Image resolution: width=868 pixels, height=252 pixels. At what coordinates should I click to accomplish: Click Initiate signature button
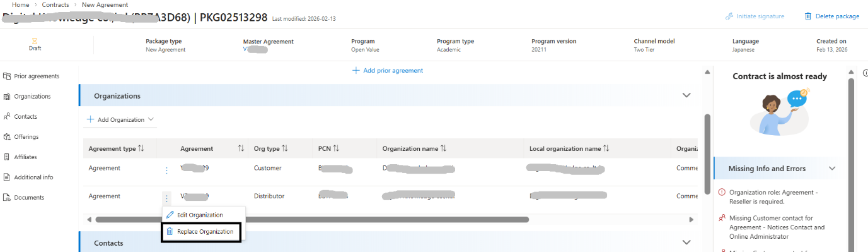click(x=755, y=16)
